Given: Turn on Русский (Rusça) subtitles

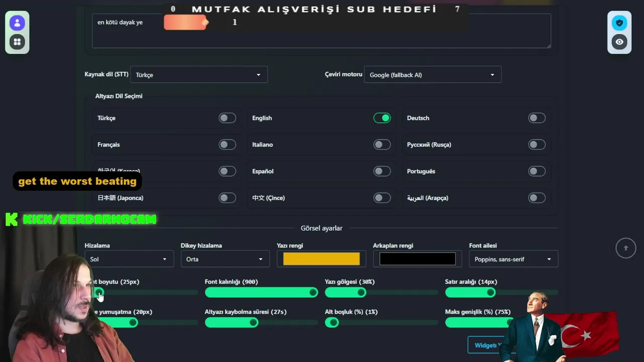Looking at the screenshot, I should pos(537,144).
